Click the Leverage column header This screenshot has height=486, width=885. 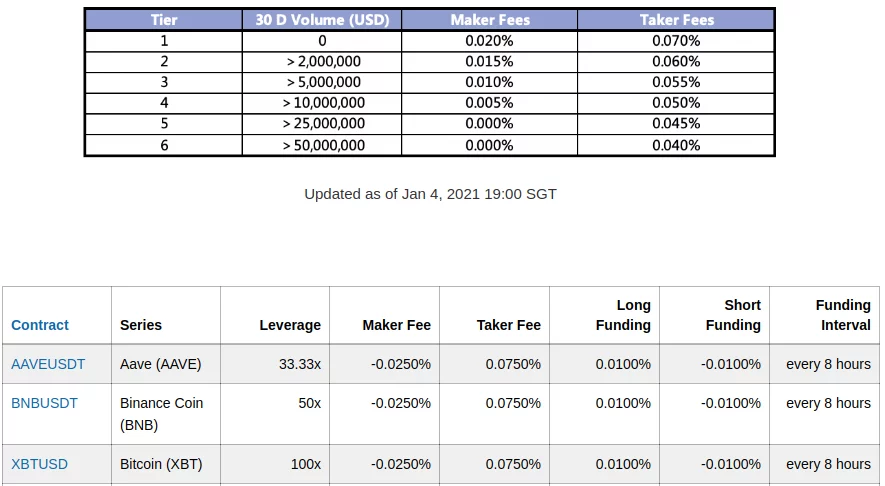(x=290, y=325)
